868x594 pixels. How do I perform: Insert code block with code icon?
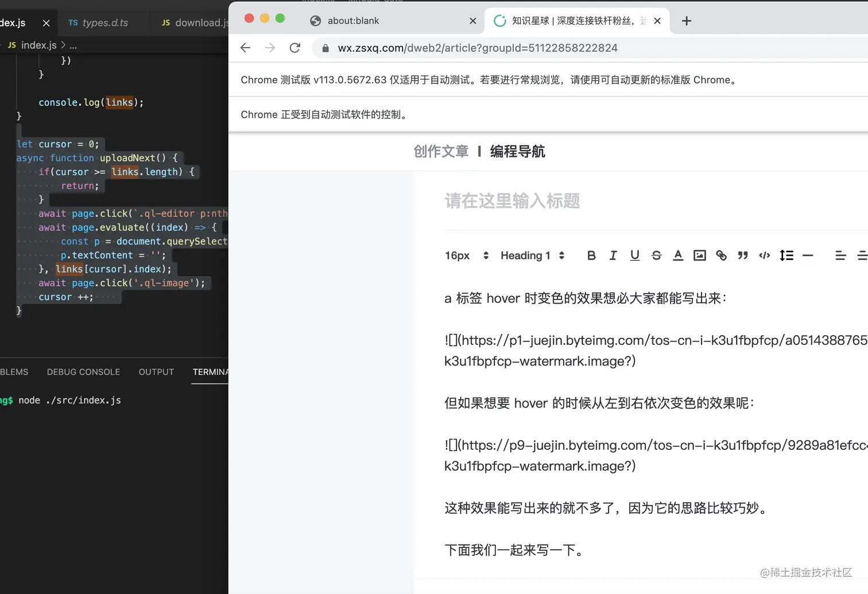[x=765, y=255]
